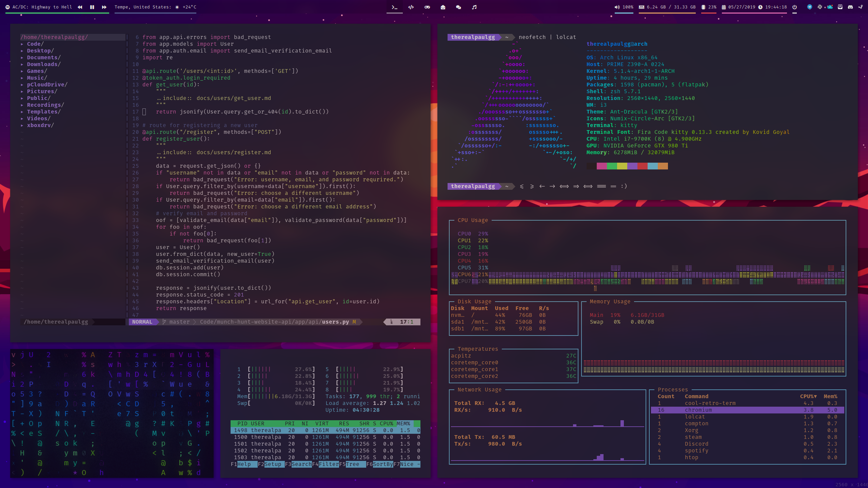Image resolution: width=868 pixels, height=488 pixels.
Task: Click the clock icon beside 19:44:18
Action: point(761,7)
